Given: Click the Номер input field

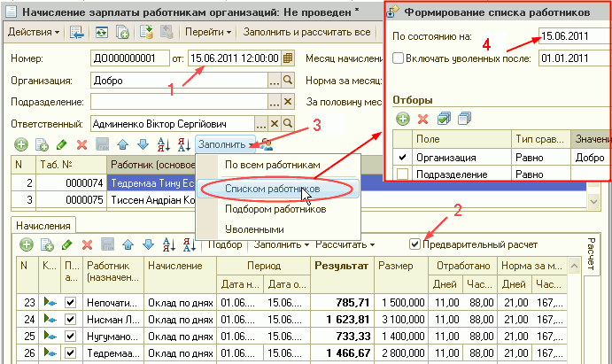Looking at the screenshot, I should [130, 58].
